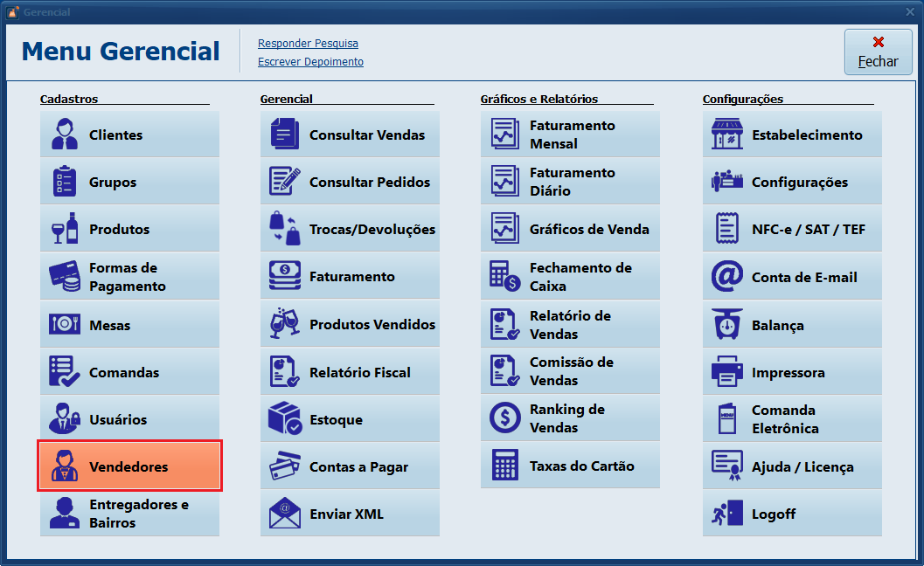Click Enviar XML envelope button

click(x=350, y=514)
